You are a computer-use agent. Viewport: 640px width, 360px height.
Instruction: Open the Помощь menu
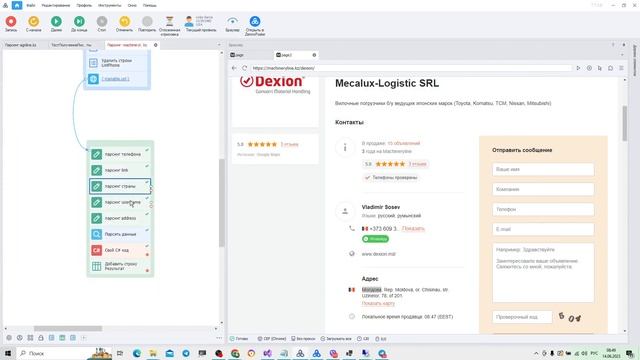[149, 6]
